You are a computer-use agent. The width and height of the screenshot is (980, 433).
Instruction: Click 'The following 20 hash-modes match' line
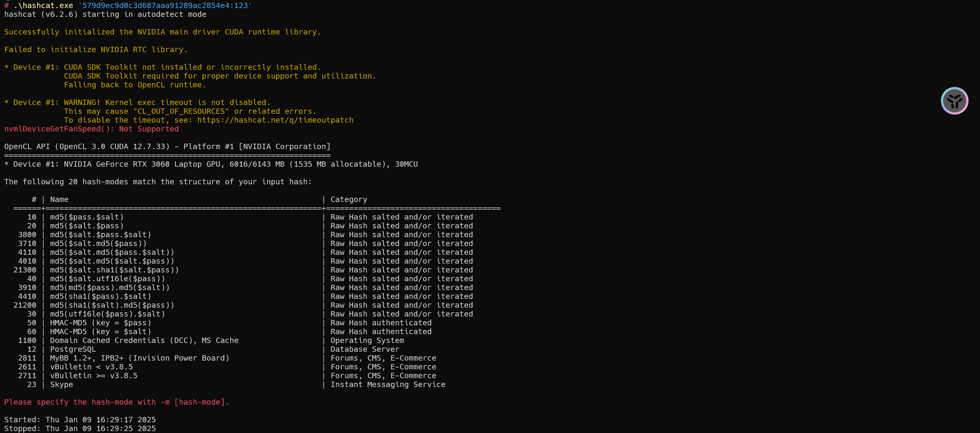tap(158, 182)
